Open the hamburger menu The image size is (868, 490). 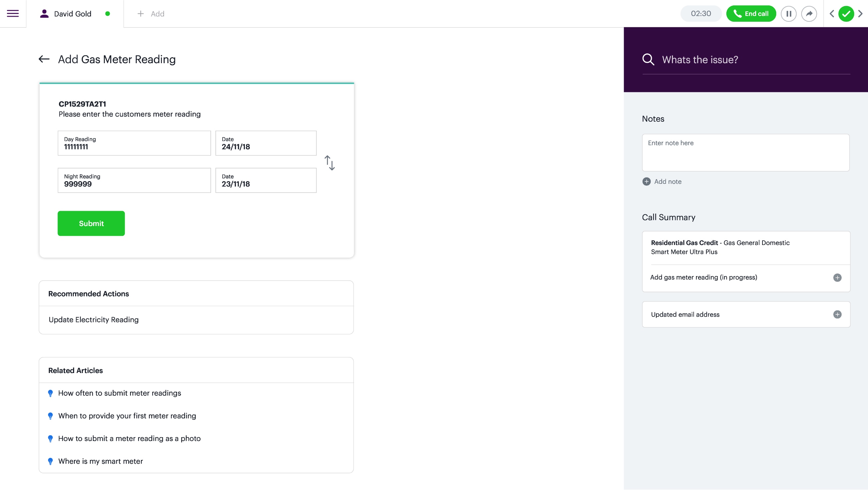point(13,13)
